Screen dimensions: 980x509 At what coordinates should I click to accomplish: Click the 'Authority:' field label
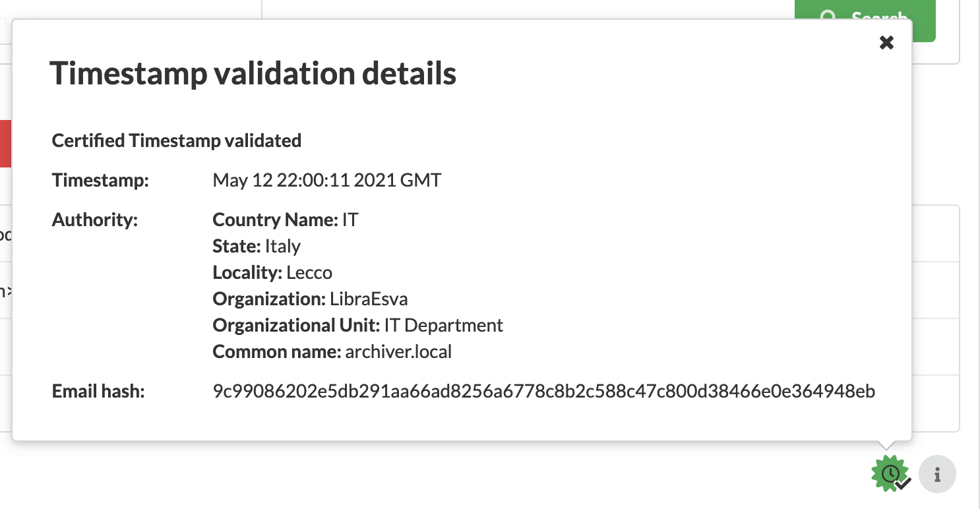click(x=94, y=220)
